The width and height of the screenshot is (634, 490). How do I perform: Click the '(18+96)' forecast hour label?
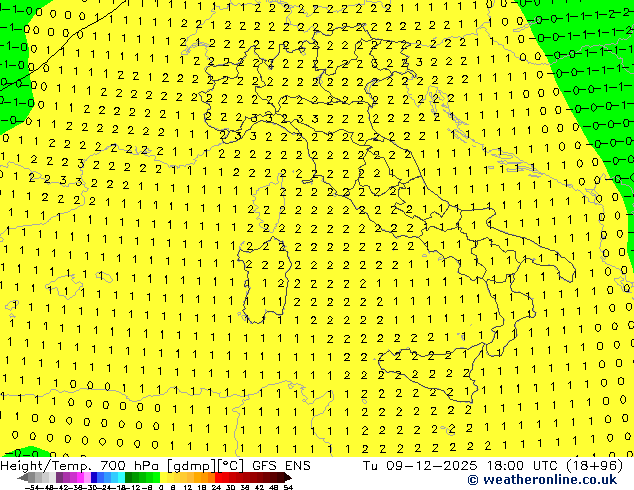[x=595, y=466]
